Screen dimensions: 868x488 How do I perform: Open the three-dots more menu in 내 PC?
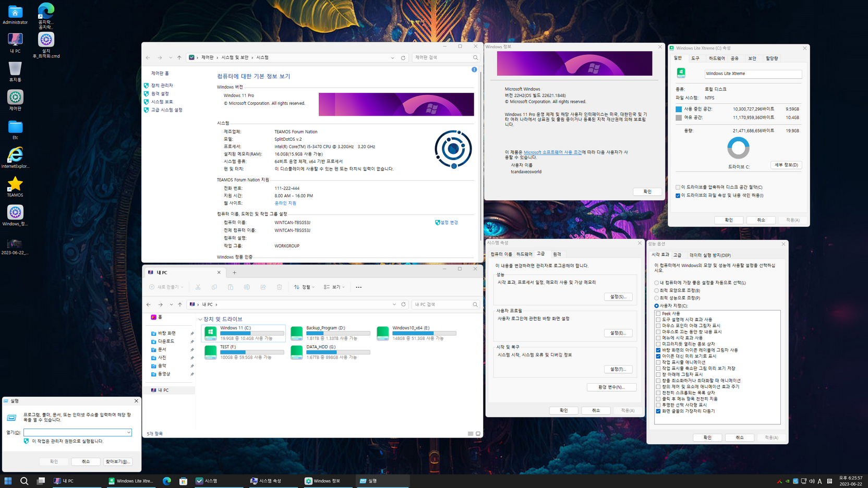point(358,287)
